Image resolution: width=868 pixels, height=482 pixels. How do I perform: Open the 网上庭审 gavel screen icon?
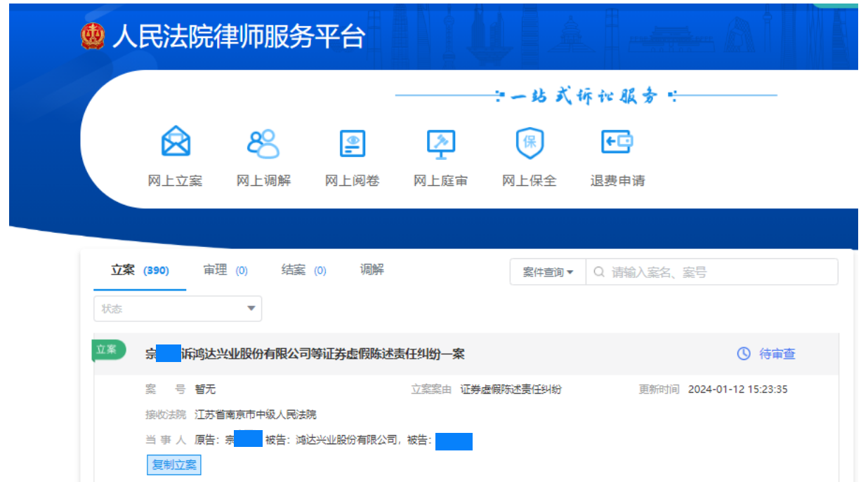coord(441,144)
